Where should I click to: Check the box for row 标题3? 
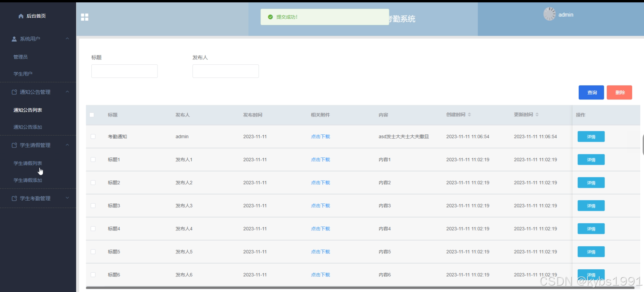click(x=93, y=205)
